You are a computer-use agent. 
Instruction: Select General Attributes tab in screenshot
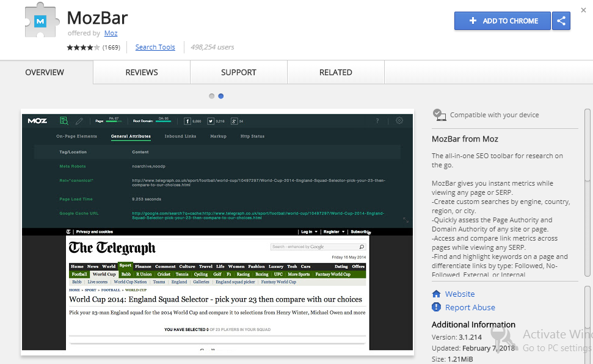coord(131,136)
